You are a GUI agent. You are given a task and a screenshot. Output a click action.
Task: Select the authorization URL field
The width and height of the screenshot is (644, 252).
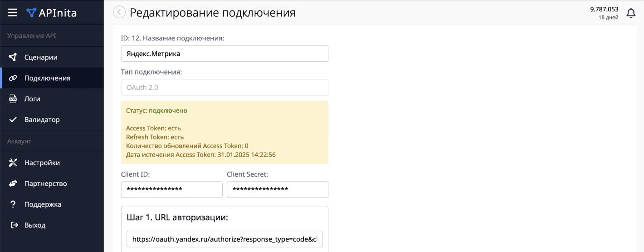coord(224,239)
